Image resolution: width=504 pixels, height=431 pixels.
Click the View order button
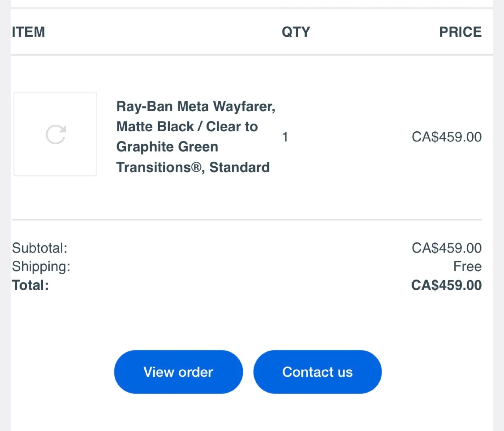[x=178, y=372]
